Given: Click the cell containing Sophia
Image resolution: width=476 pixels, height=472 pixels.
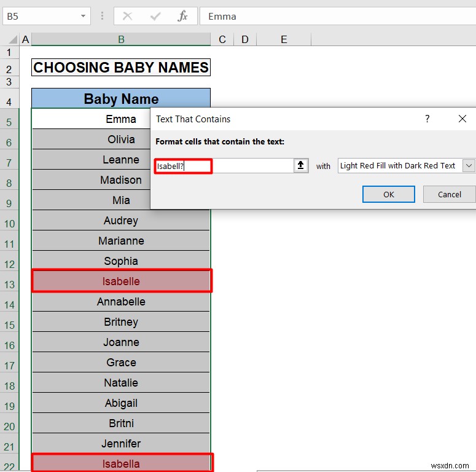Looking at the screenshot, I should [x=121, y=261].
